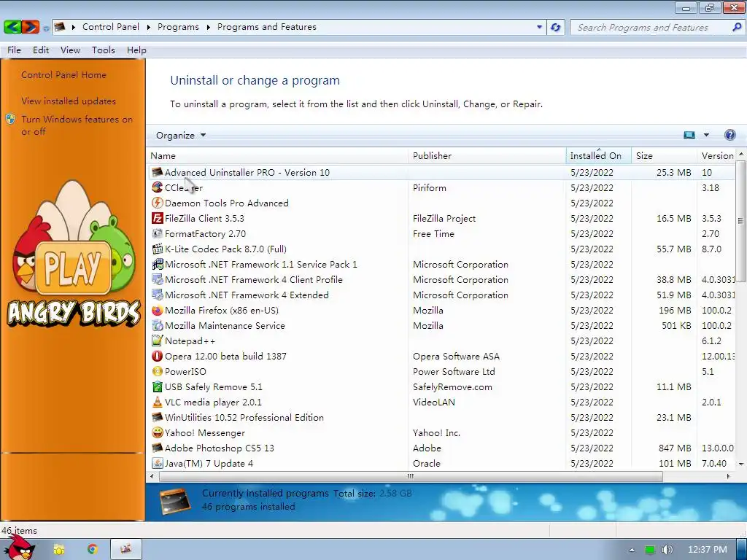
Task: Click the 12.00.13 version cell
Action: [x=719, y=356]
